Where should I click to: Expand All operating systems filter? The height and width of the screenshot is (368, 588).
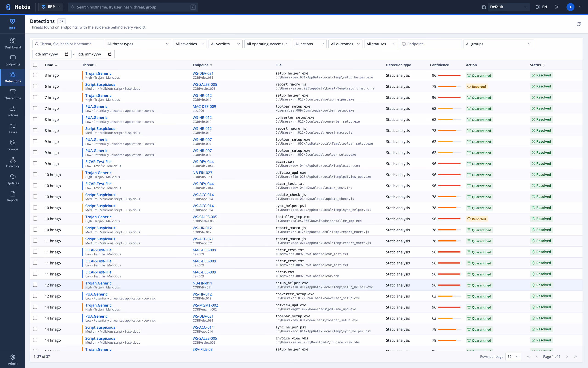coord(267,44)
